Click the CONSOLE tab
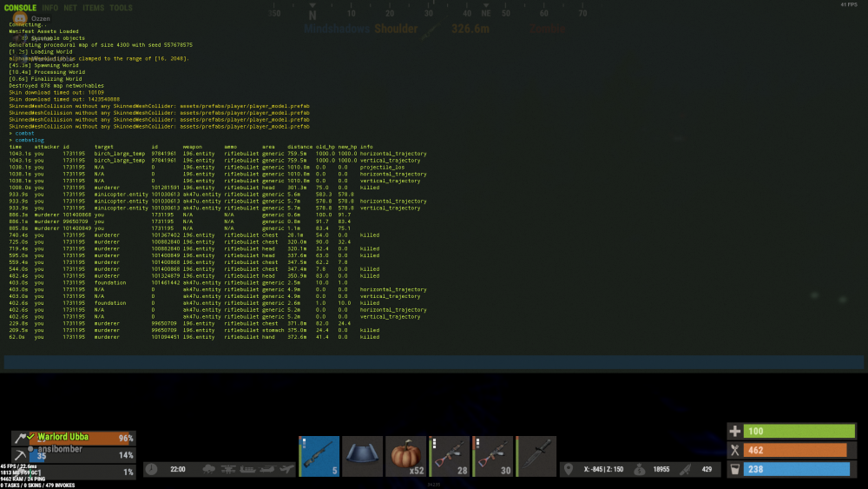The image size is (868, 489). pyautogui.click(x=21, y=8)
